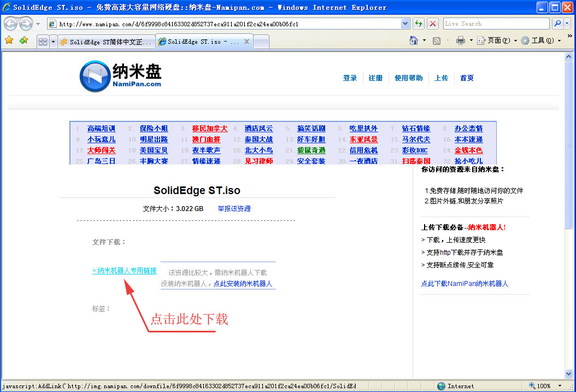Click the green Refresh page icon
The width and height of the screenshot is (576, 392).
(x=419, y=24)
